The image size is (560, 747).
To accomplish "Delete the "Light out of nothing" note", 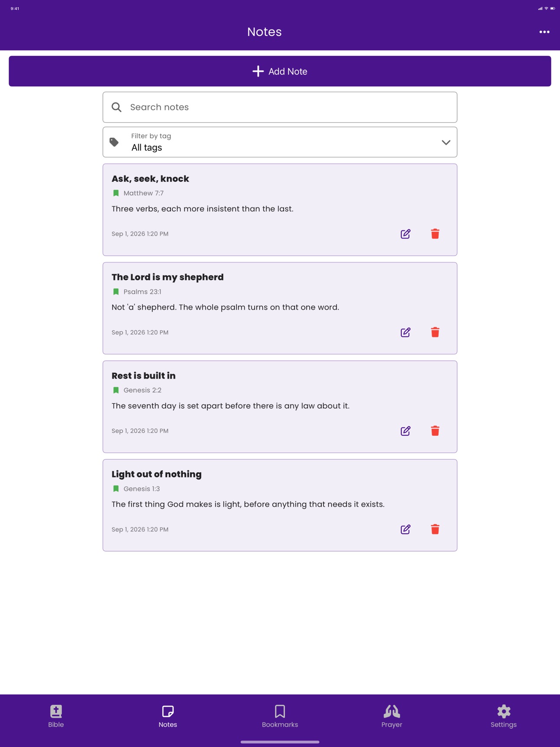I will tap(435, 530).
